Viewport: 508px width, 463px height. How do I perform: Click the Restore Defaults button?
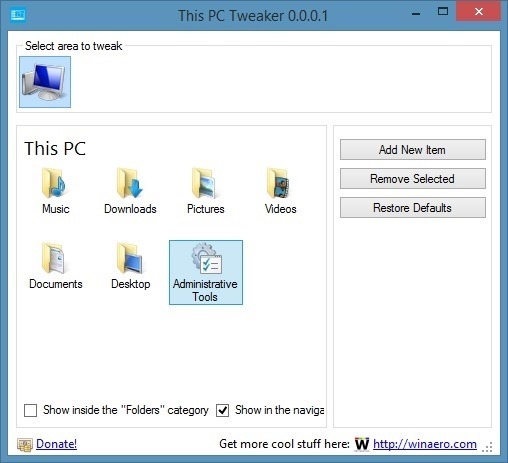pos(413,208)
